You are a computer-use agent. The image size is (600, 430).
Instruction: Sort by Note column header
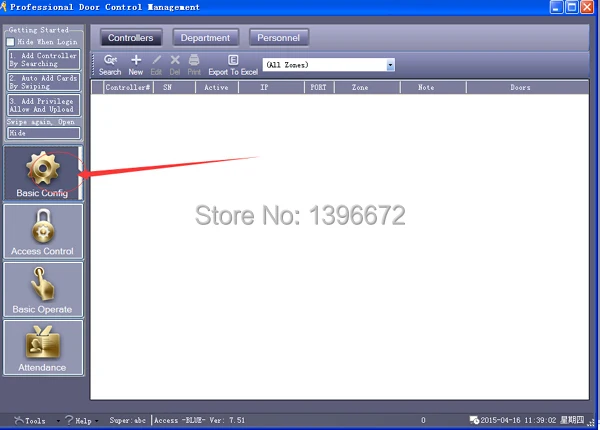pyautogui.click(x=433, y=87)
